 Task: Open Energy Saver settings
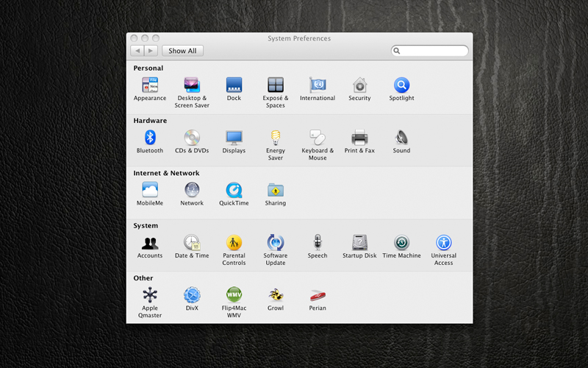(275, 138)
